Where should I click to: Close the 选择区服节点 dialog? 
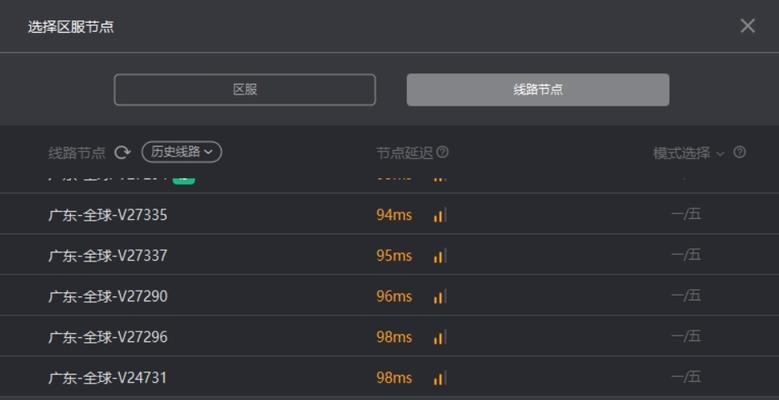click(747, 26)
